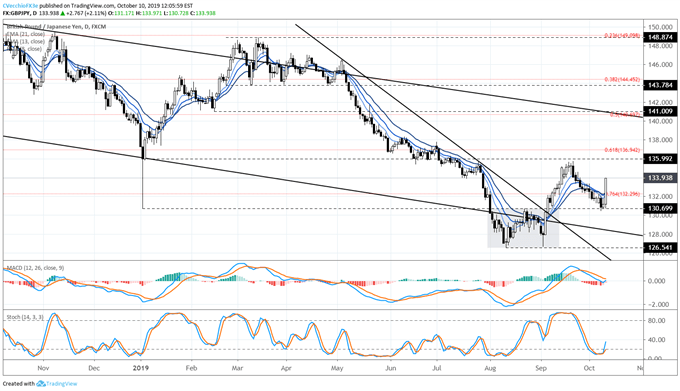
Task: Click the 130.699 support level tag
Action: pos(660,209)
